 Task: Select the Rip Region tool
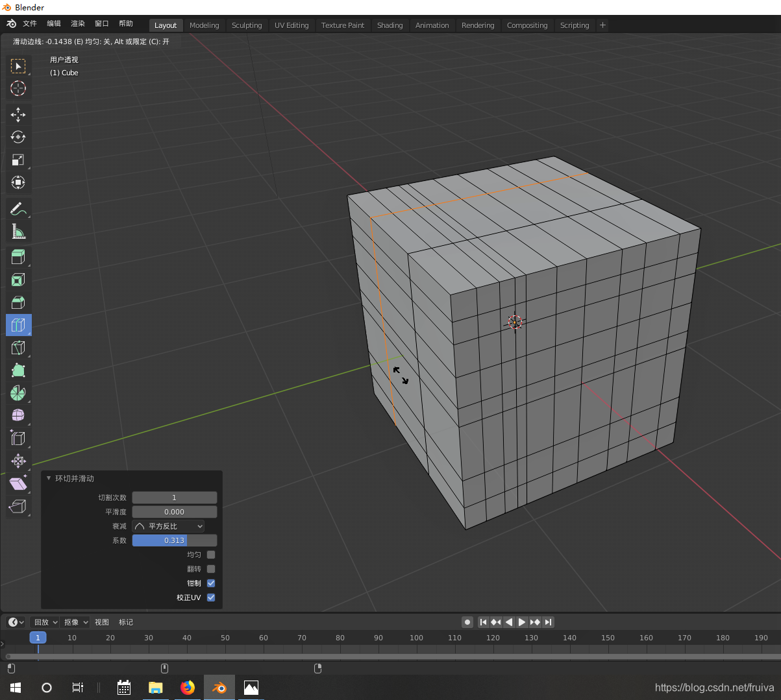(x=18, y=507)
